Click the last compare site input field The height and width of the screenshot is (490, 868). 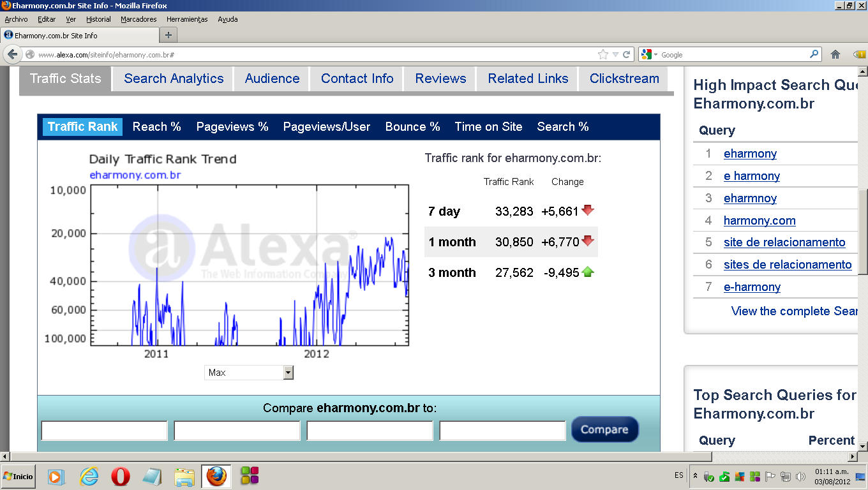(x=503, y=431)
